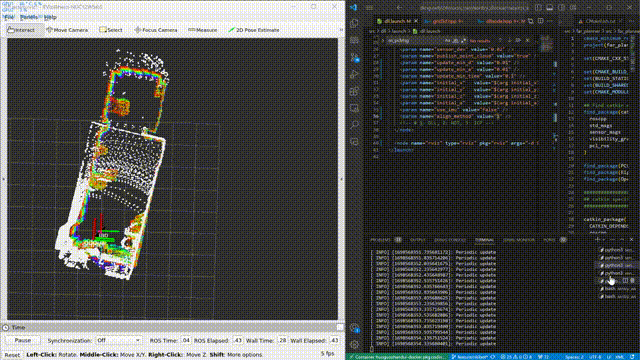
Task: Click Split Editor icon in editor toolbar
Action: (x=540, y=21)
